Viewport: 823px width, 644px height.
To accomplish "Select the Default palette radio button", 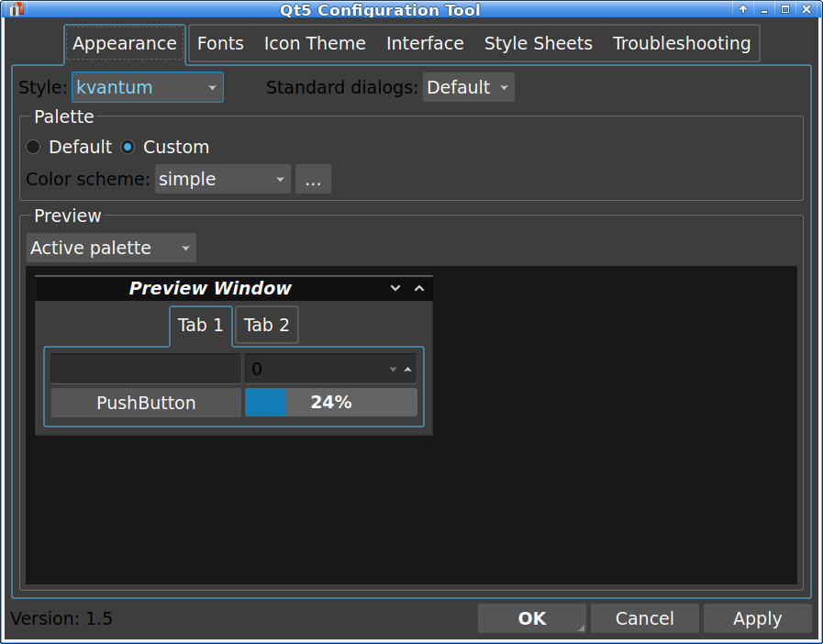I will click(x=34, y=147).
